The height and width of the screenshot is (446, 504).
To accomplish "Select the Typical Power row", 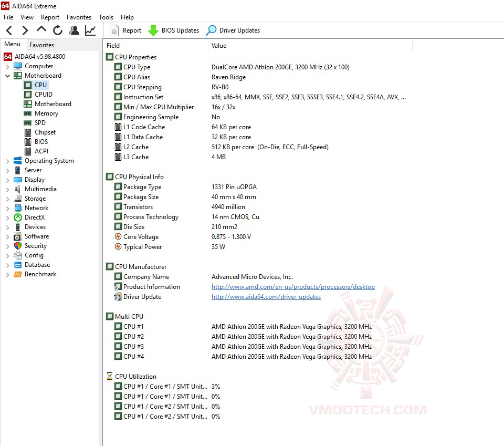I will tap(170, 247).
